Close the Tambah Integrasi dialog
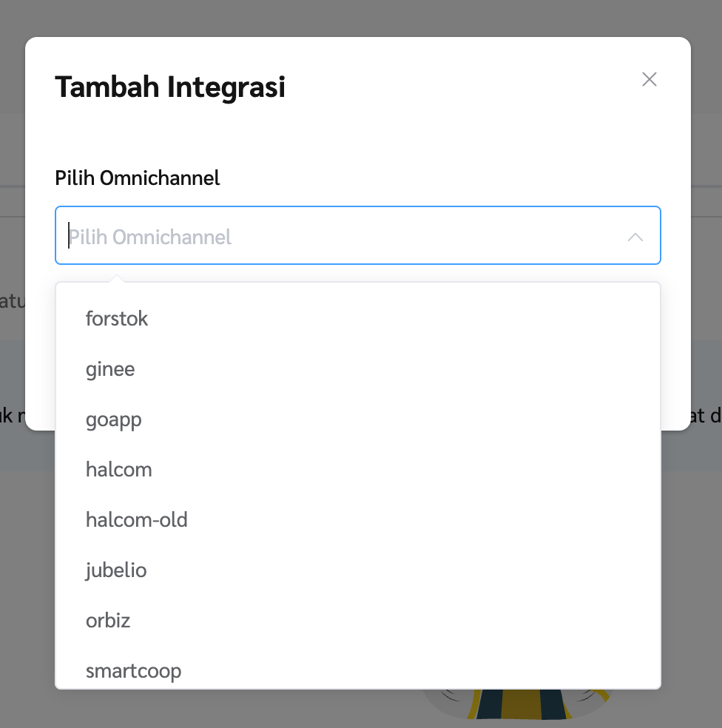722x728 pixels. pyautogui.click(x=649, y=79)
